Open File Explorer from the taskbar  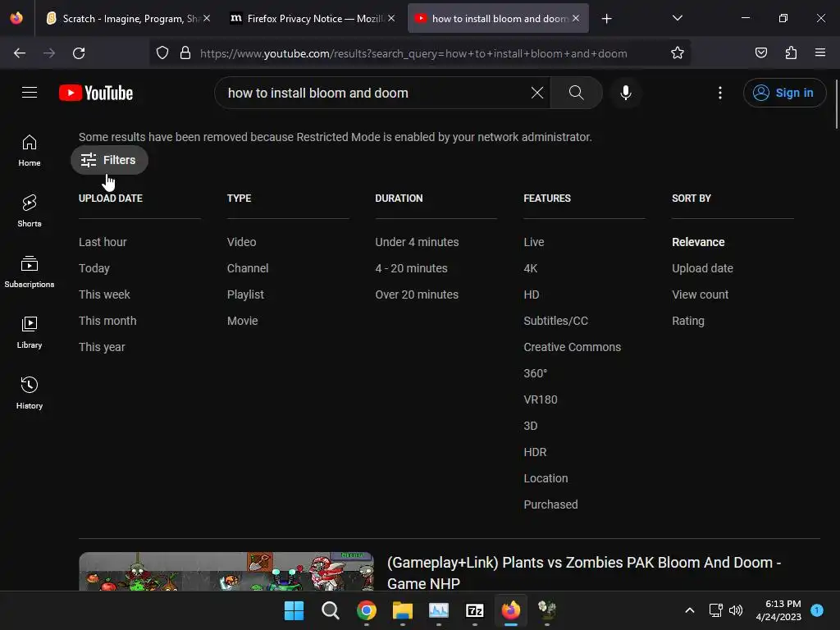pyautogui.click(x=402, y=610)
